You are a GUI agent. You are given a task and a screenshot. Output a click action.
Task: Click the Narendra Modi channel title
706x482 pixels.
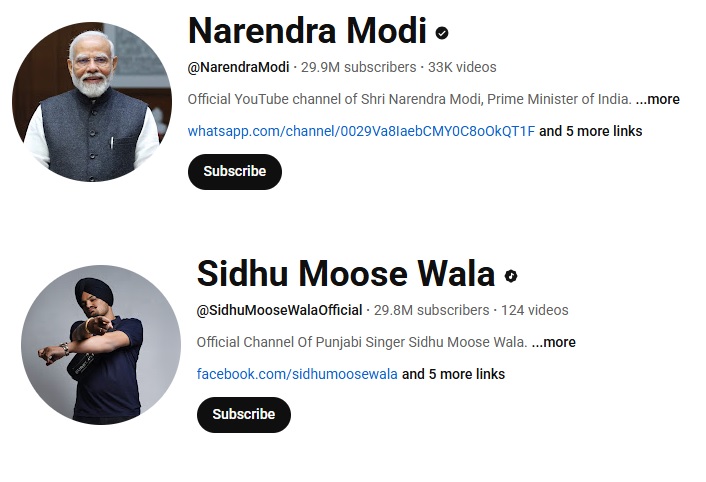tap(307, 31)
